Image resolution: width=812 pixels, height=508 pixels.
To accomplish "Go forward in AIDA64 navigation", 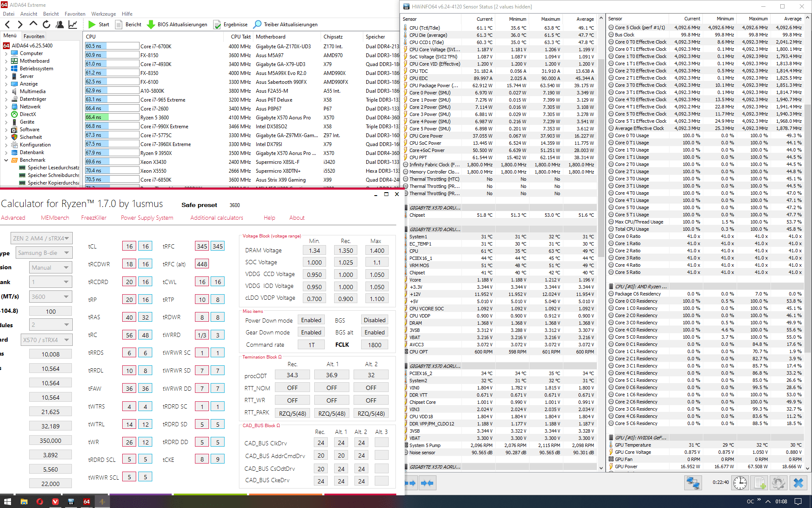I will tap(20, 25).
